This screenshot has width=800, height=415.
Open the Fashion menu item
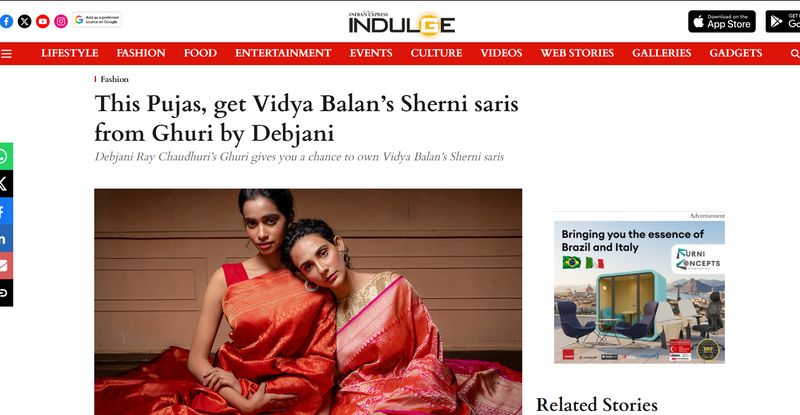point(141,53)
